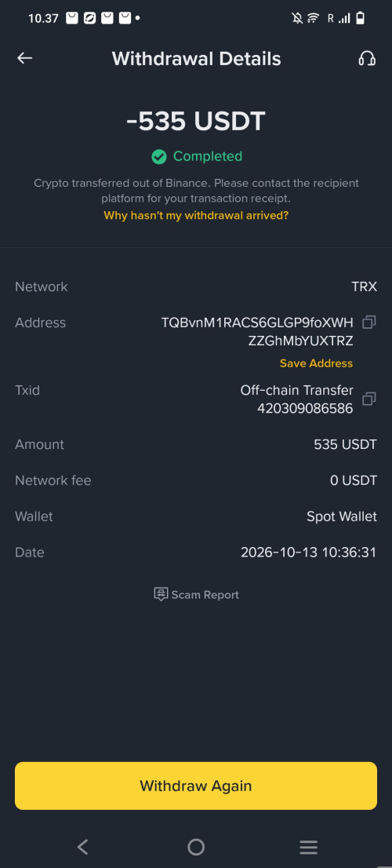
Task: Open the Wi-Fi status icon
Action: [x=313, y=18]
